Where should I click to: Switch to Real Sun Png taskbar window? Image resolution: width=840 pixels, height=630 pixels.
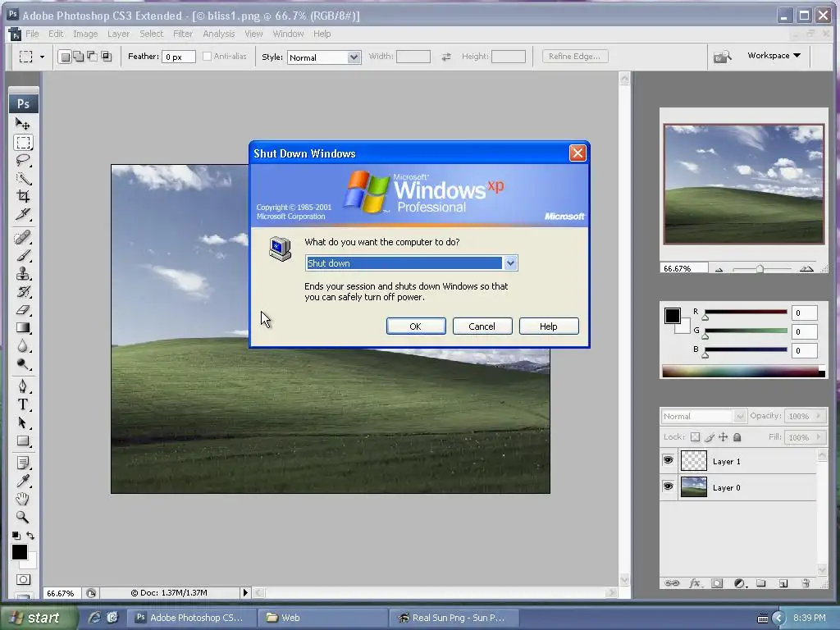(x=453, y=618)
